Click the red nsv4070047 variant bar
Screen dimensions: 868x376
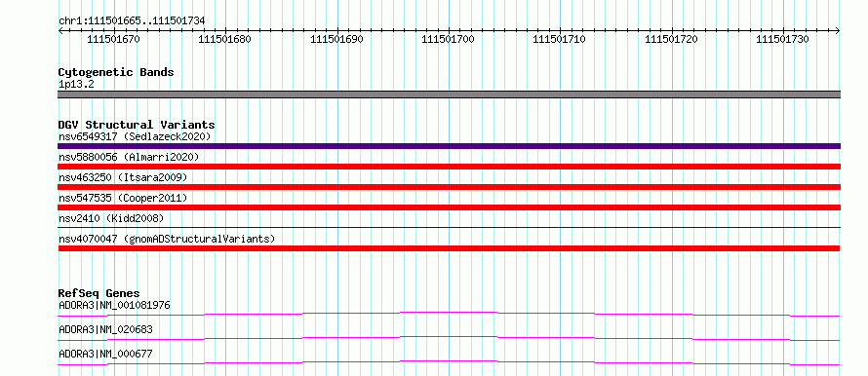pyautogui.click(x=449, y=248)
